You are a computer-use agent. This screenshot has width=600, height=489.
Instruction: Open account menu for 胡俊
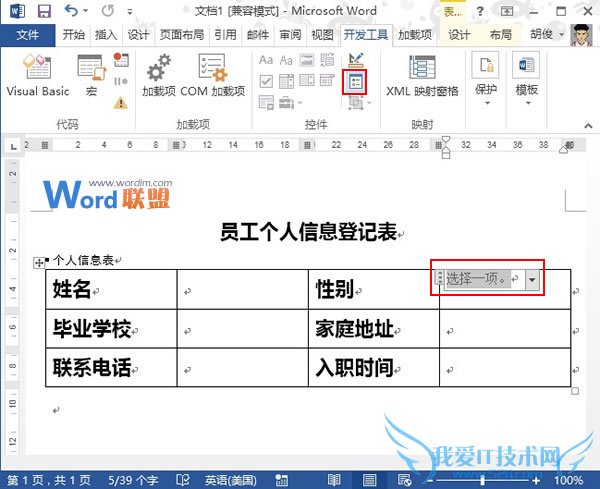547,35
